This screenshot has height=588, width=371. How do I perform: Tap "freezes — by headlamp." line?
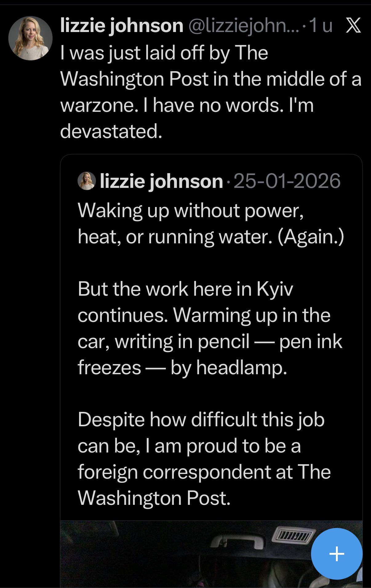[182, 367]
